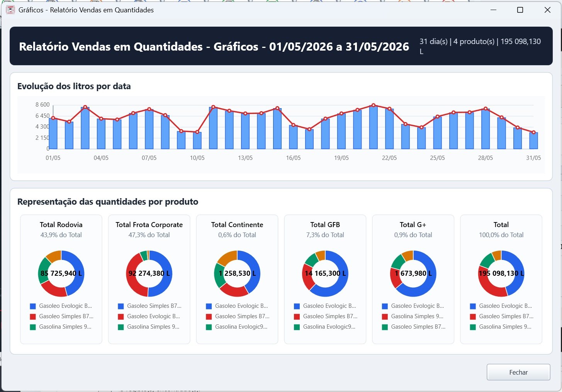This screenshot has width=562, height=392.
Task: Click 'Representação das quantidades por produto' heading
Action: [108, 202]
